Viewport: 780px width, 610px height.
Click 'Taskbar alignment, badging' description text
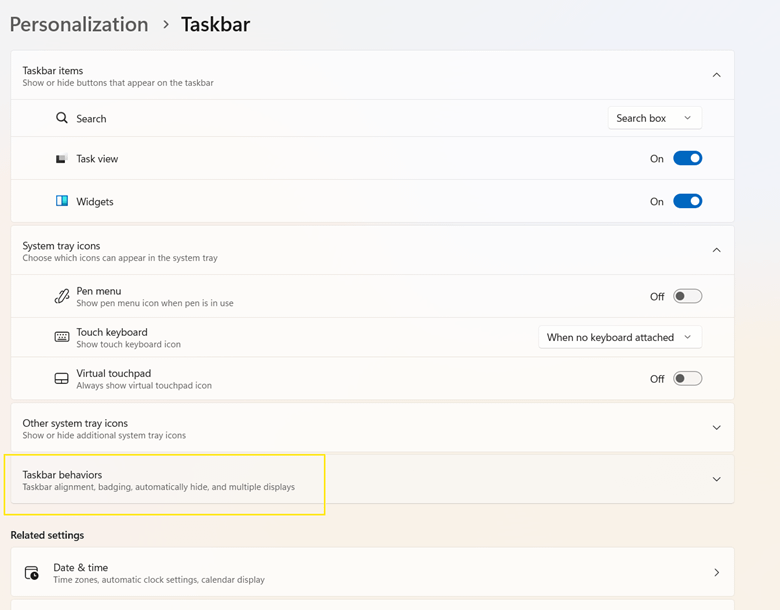point(159,487)
